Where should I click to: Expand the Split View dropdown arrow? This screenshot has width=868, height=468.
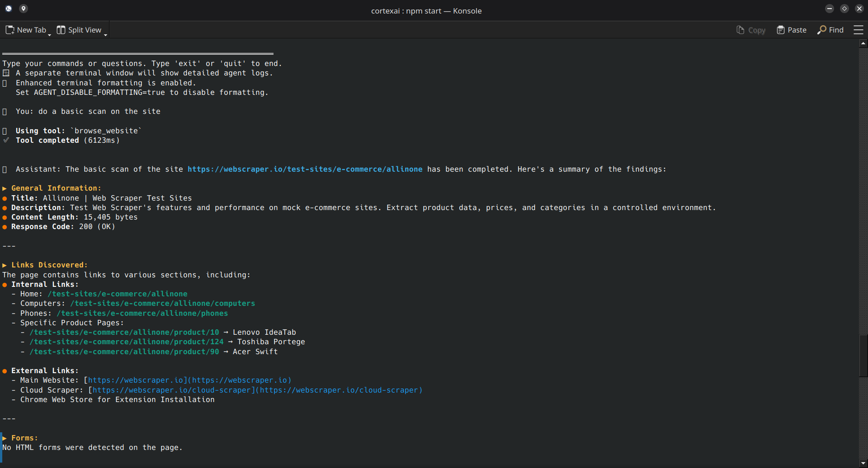click(105, 34)
